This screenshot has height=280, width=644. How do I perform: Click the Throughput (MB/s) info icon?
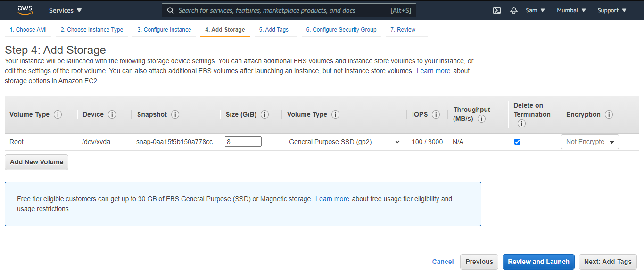tap(481, 119)
